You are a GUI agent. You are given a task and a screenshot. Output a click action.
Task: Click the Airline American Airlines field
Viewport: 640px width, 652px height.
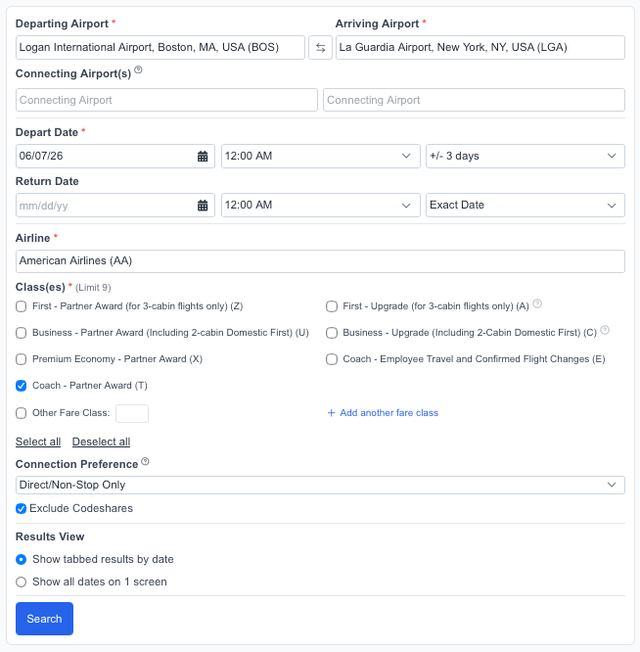coord(320,261)
